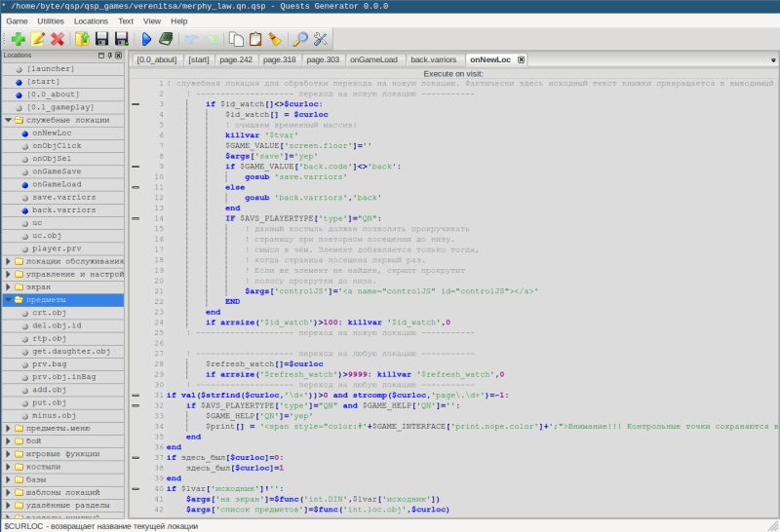Viewport: 780px width, 532px height.
Task: Float the Locations panel with window icon
Action: [x=101, y=56]
